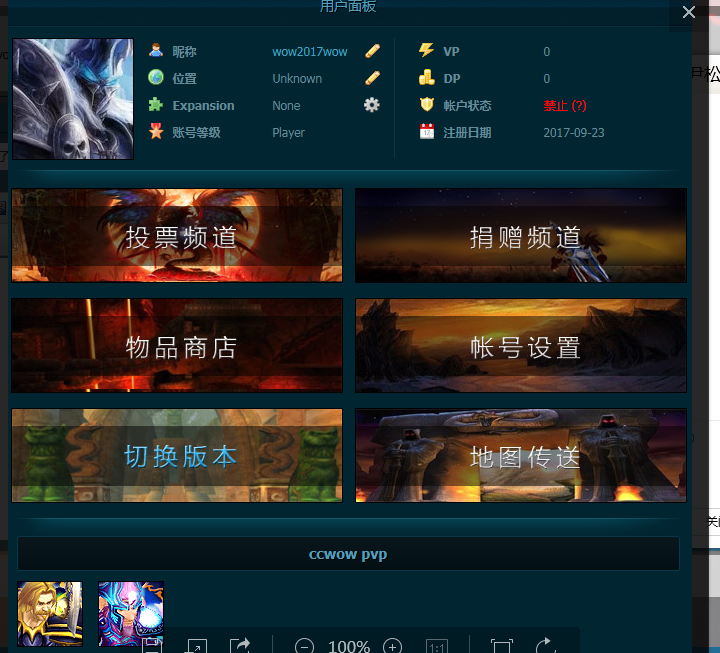Click the Player account level value
The image size is (720, 653).
pyautogui.click(x=288, y=133)
